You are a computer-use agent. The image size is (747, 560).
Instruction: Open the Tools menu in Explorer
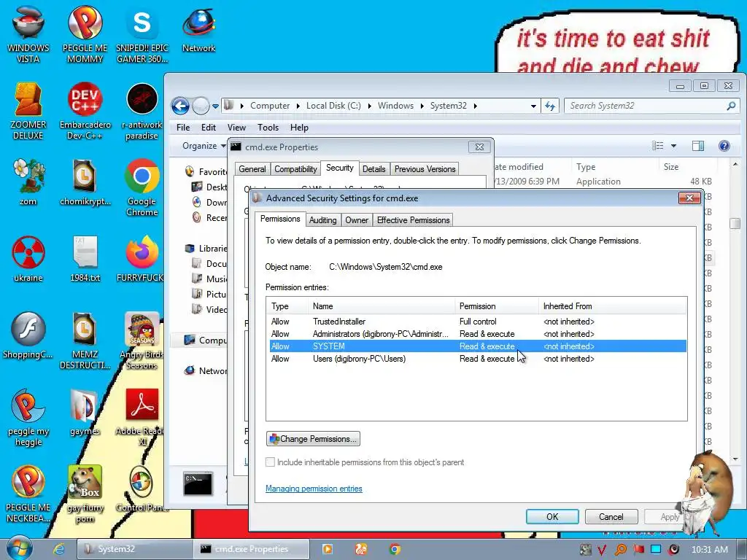(268, 128)
